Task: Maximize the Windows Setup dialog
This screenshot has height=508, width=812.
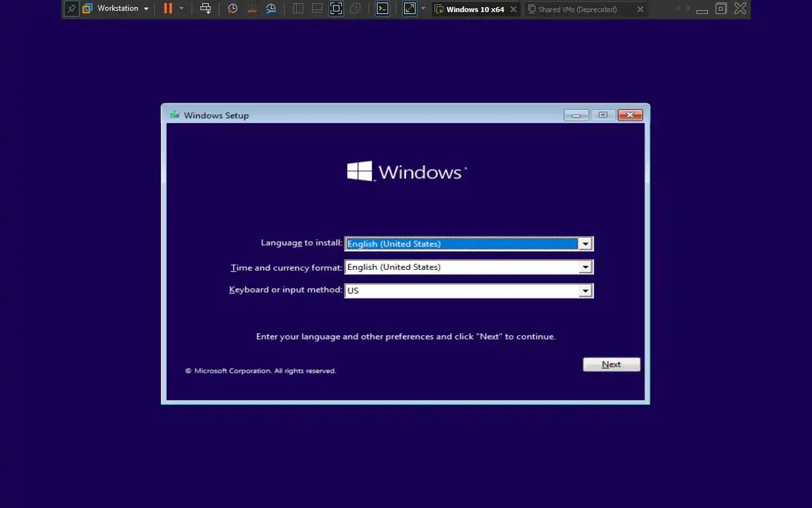Action: [x=603, y=115]
